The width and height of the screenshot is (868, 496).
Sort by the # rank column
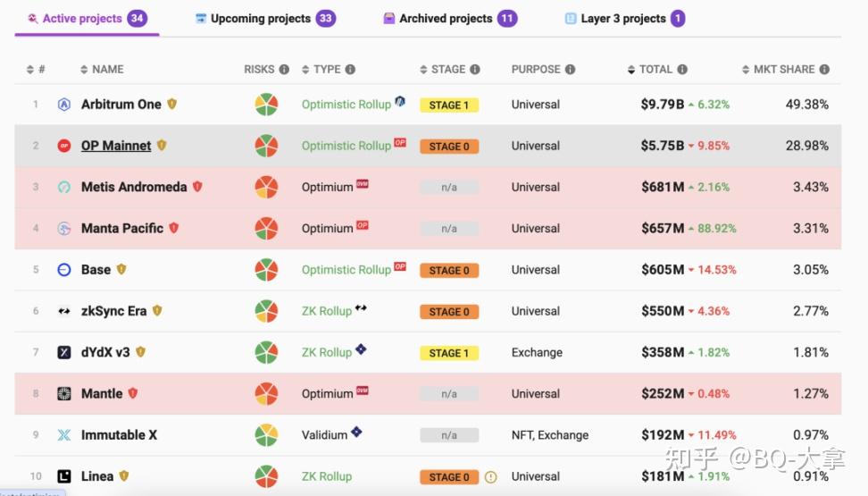(x=36, y=70)
